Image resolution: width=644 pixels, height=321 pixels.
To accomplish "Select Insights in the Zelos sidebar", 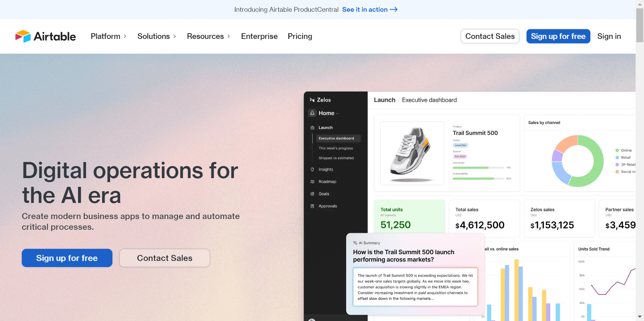I will 326,169.
